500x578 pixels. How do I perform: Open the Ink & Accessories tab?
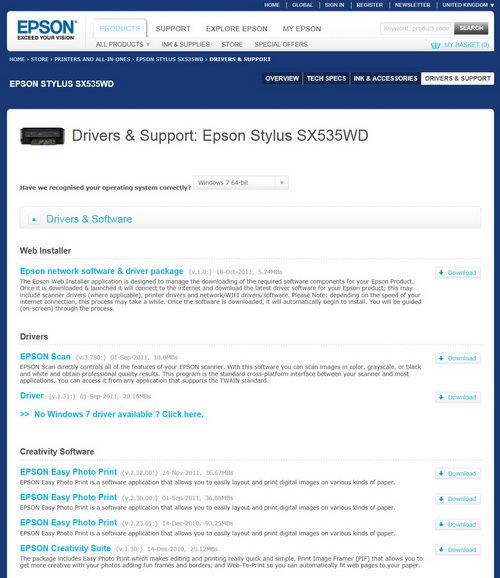tap(385, 79)
